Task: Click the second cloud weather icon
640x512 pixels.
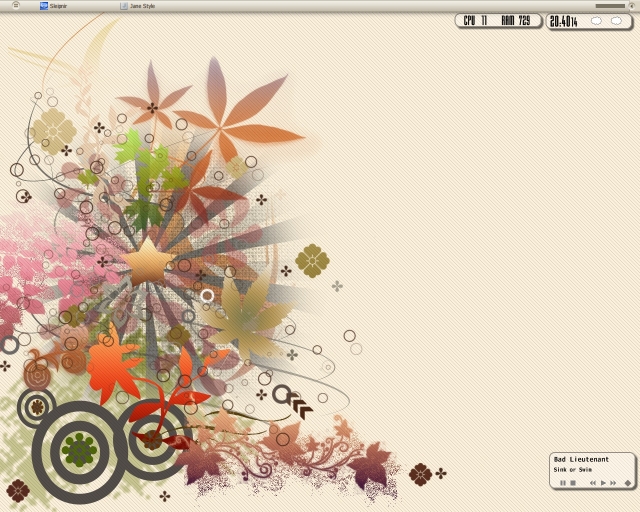Action: (x=616, y=21)
